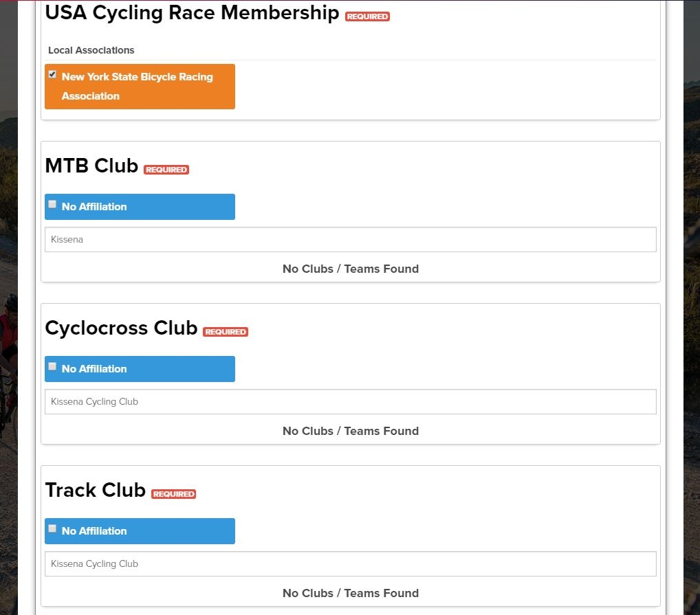Click the Cyclocross Club search input field
Screen dimensions: 700x615
click(x=351, y=402)
